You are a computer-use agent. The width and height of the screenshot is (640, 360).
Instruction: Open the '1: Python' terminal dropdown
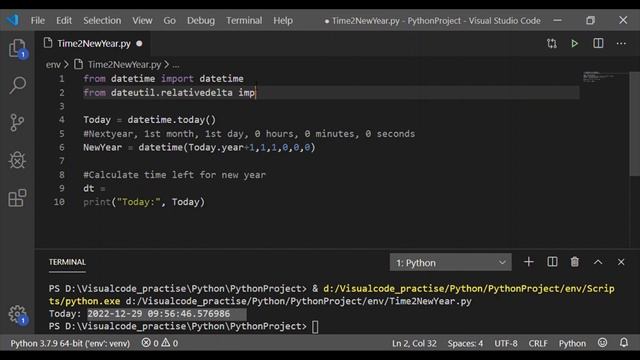pos(451,262)
